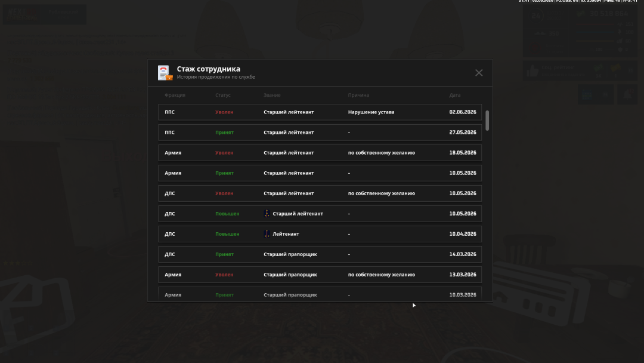Click the employee record document icon

165,73
